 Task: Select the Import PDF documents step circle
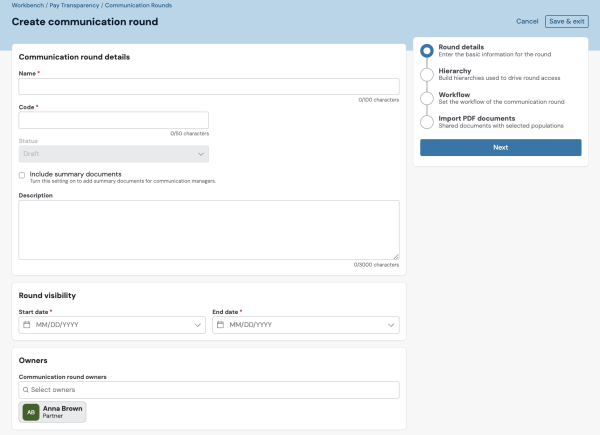[x=427, y=121]
